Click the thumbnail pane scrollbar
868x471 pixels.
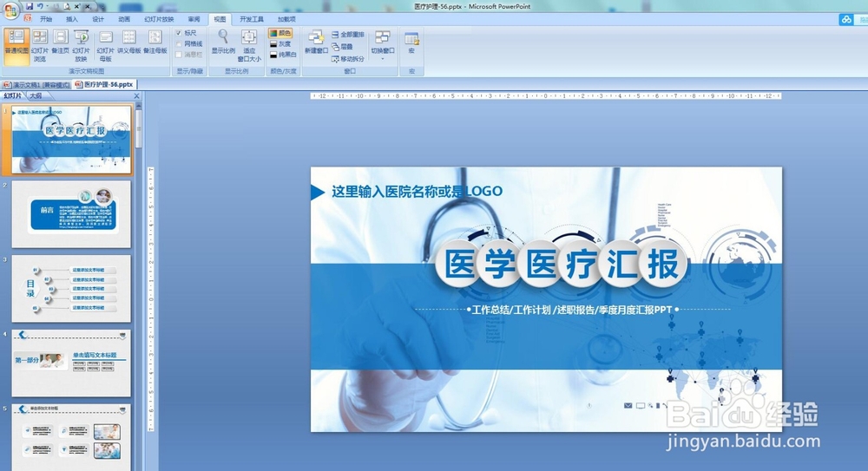tap(138, 128)
